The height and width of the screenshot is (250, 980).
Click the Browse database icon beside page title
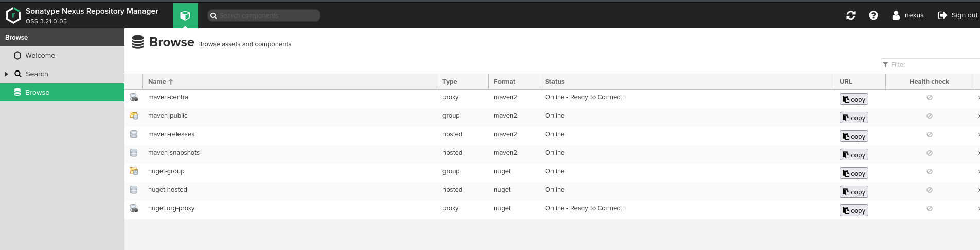coord(138,42)
